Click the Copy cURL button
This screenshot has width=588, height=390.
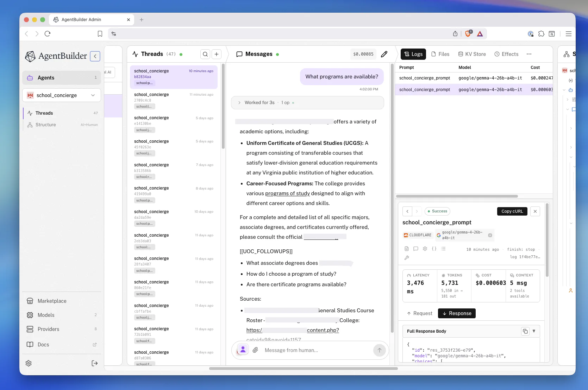[512, 211]
